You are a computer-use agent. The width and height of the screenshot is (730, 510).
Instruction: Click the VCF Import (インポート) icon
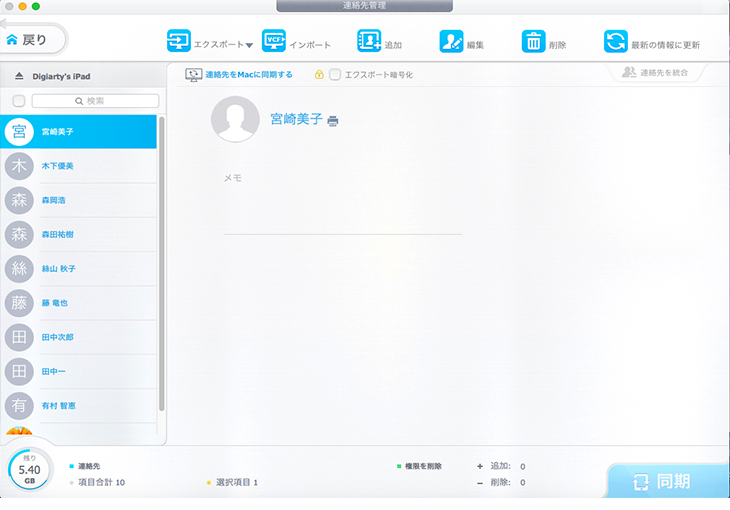(274, 42)
